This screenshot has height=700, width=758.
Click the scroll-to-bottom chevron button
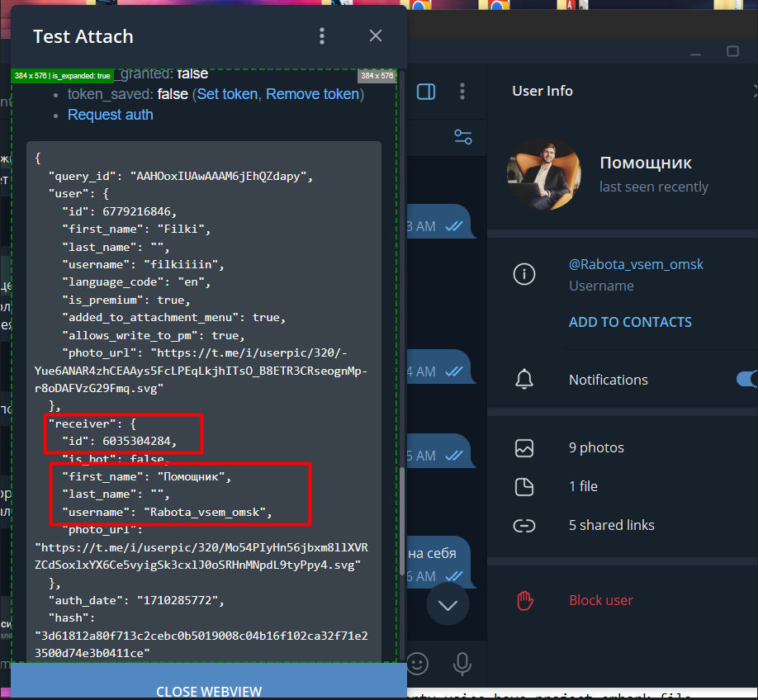[448, 604]
